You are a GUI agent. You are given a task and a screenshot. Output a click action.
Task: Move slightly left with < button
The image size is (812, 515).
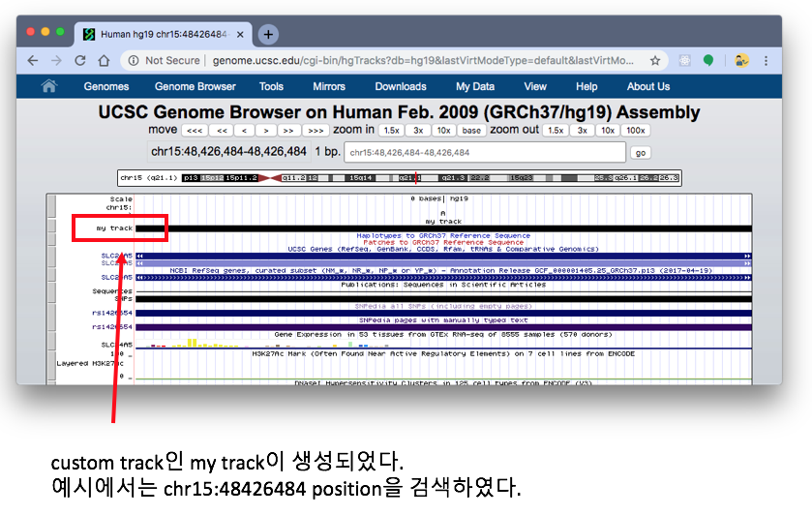point(244,131)
